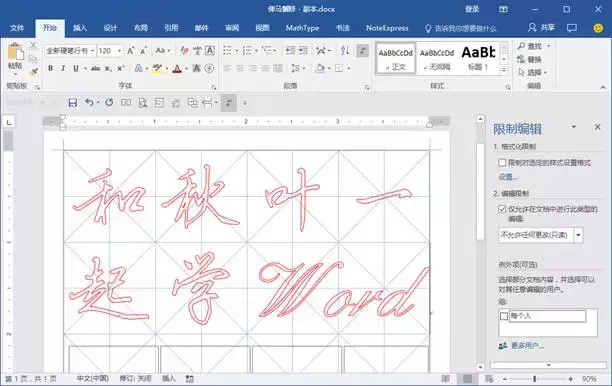
Task: Apply superscript with the X² icon
Action: coord(121,68)
